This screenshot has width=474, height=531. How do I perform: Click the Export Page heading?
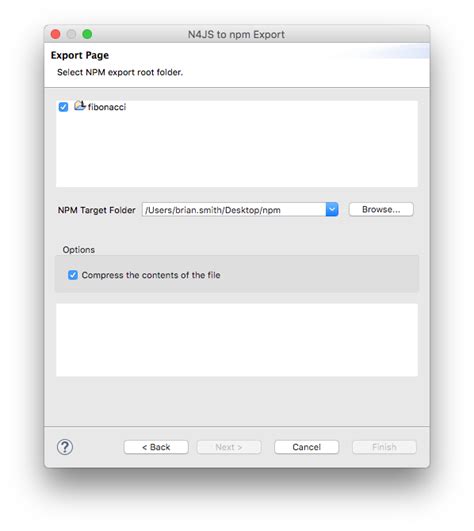(x=80, y=55)
